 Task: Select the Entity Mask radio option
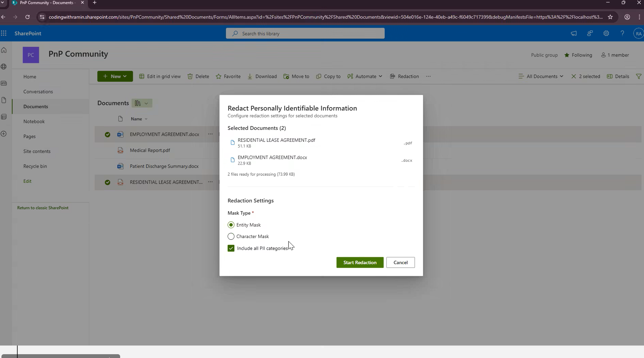click(231, 225)
